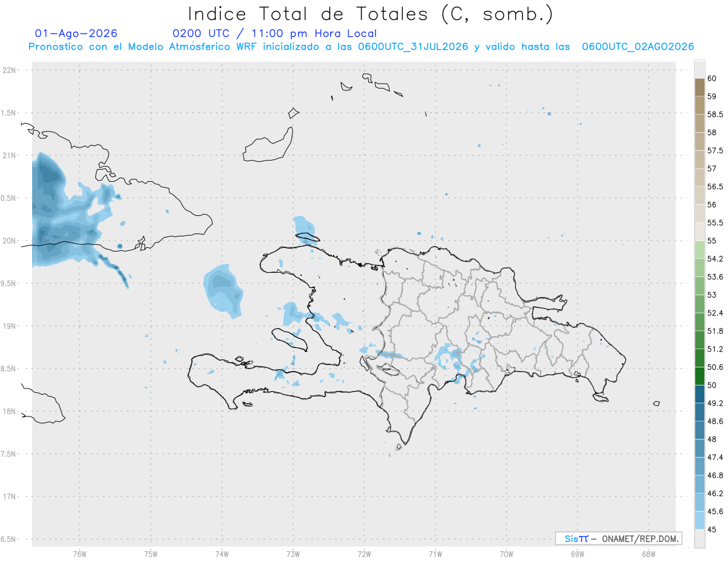Click the longitude label "73W"
The height and width of the screenshot is (562, 728).
(293, 554)
